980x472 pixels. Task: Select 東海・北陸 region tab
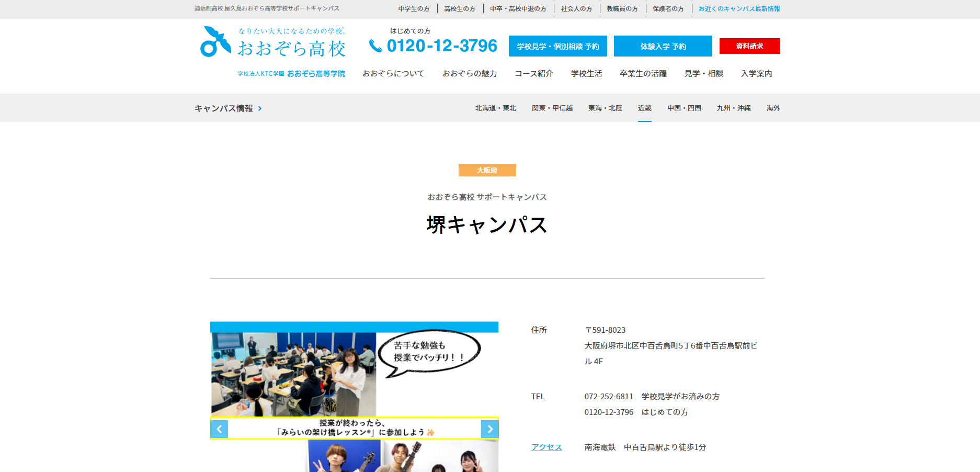click(605, 108)
